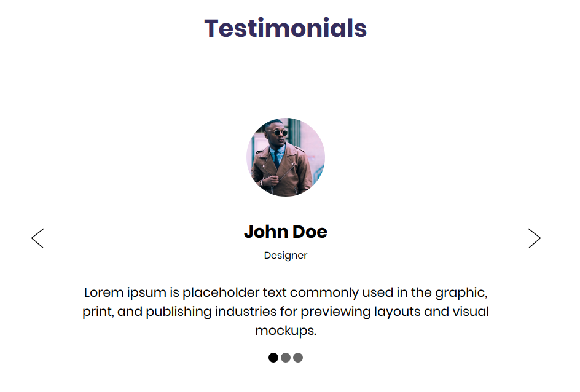Click the word "visual" ending the second line
The height and width of the screenshot is (392, 580).
pos(471,312)
